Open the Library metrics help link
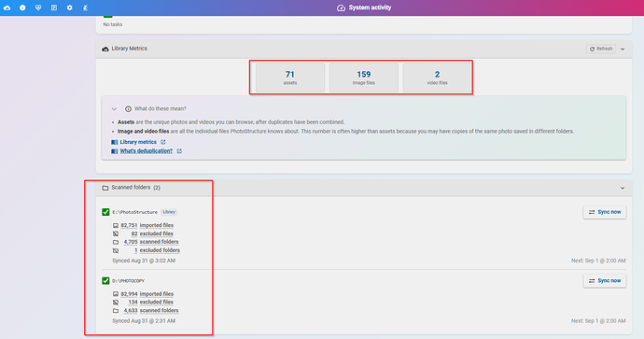 pyautogui.click(x=138, y=142)
